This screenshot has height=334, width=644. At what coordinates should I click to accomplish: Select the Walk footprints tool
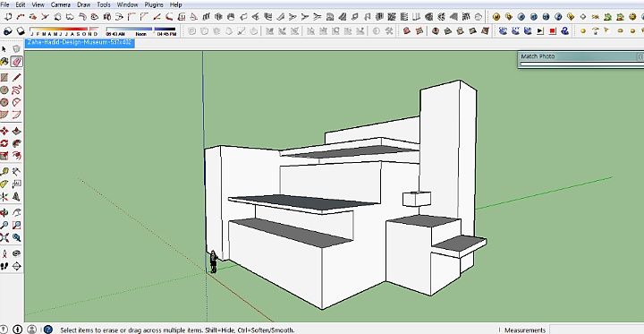click(x=4, y=266)
